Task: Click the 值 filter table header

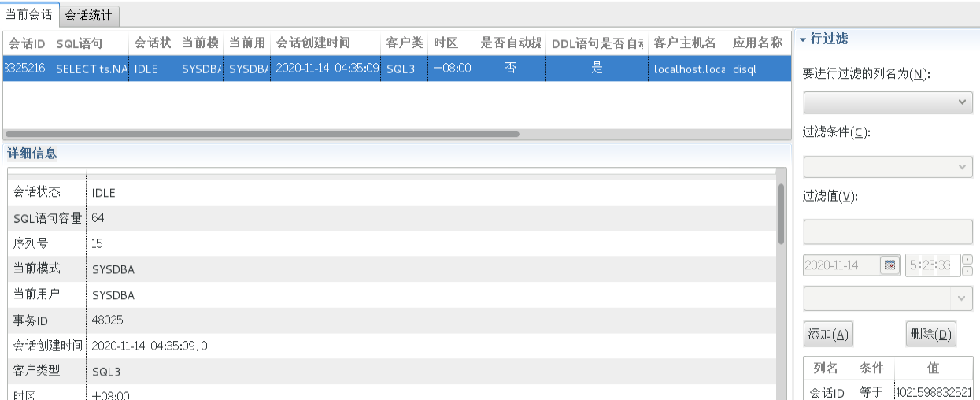Action: click(x=934, y=369)
